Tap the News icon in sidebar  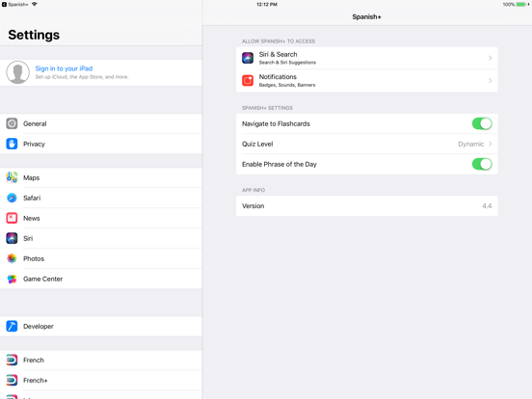point(12,218)
